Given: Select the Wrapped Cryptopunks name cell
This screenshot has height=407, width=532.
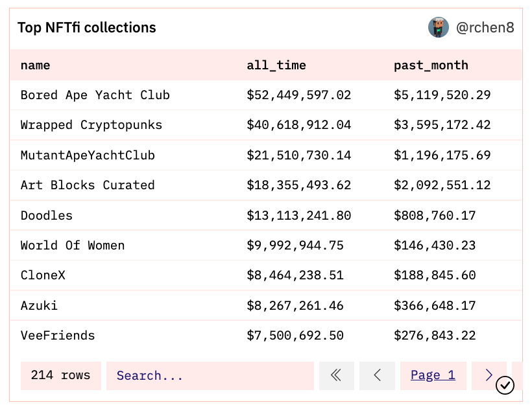Looking at the screenshot, I should point(91,125).
